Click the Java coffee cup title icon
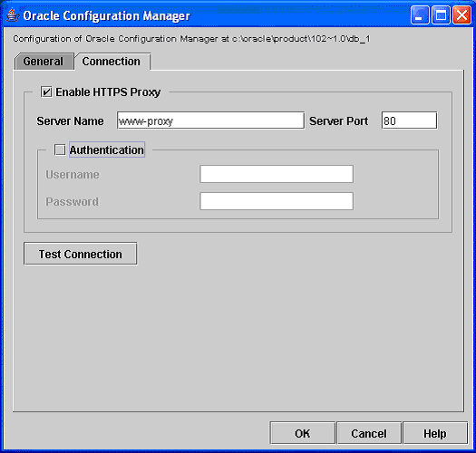476x453 pixels. [12, 15]
